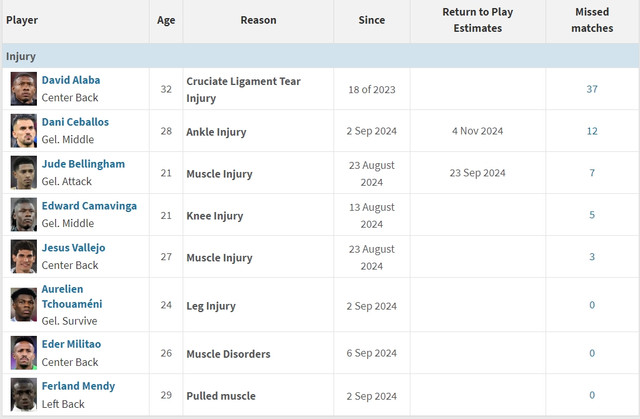Click Eder Militao's portrait thumbnail
The width and height of the screenshot is (640, 419).
pyautogui.click(x=24, y=353)
